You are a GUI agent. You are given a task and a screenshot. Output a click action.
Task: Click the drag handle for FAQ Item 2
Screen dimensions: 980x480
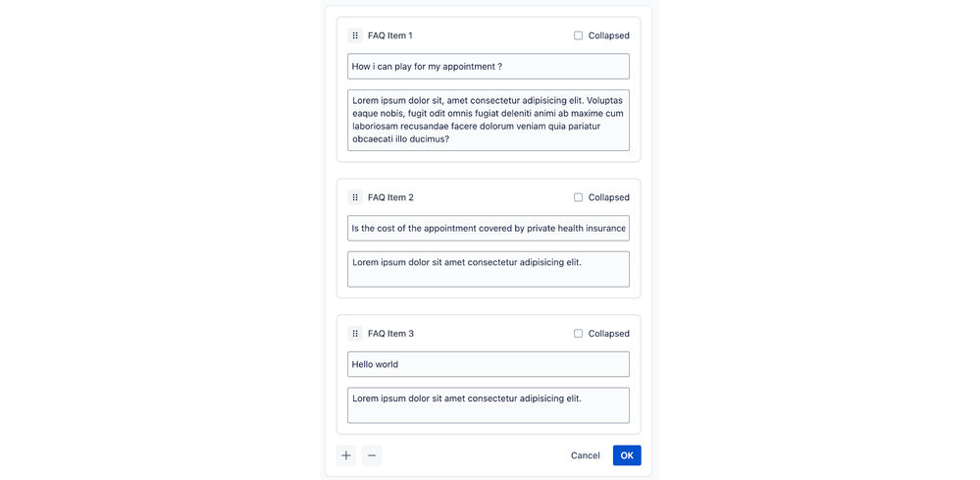[355, 197]
